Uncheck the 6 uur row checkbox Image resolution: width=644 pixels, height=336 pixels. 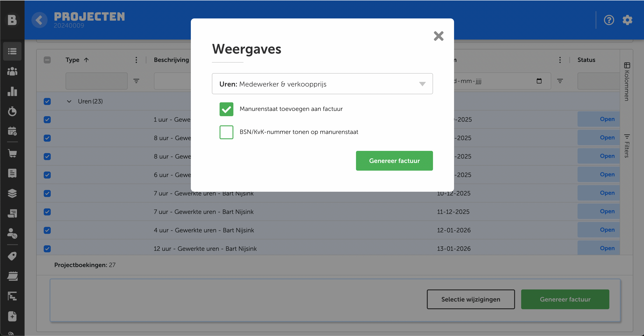(x=47, y=175)
